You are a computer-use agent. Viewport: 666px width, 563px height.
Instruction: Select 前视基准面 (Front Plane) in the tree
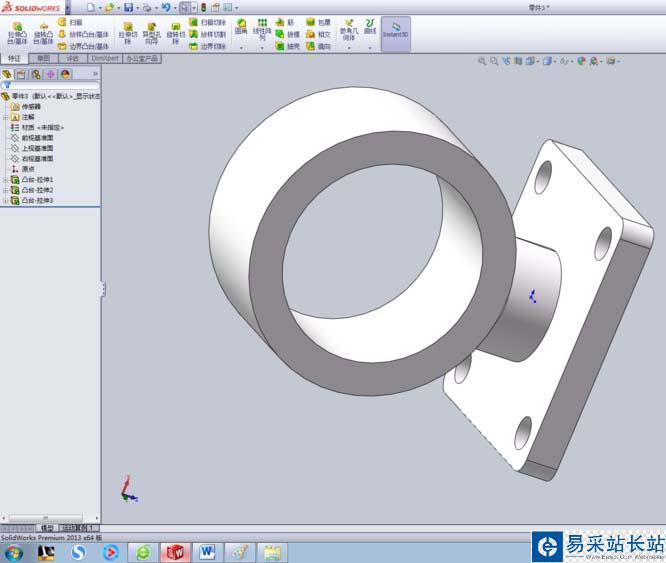(32, 138)
